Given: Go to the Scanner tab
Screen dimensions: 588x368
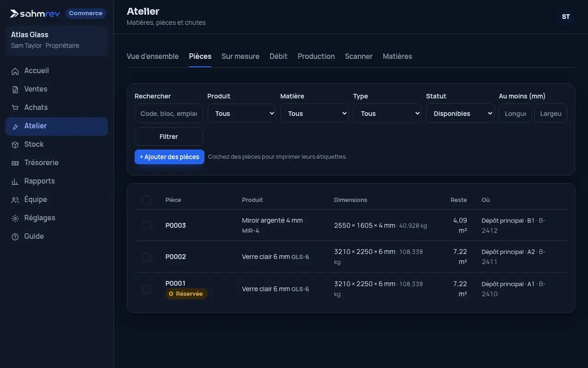Looking at the screenshot, I should [x=359, y=56].
